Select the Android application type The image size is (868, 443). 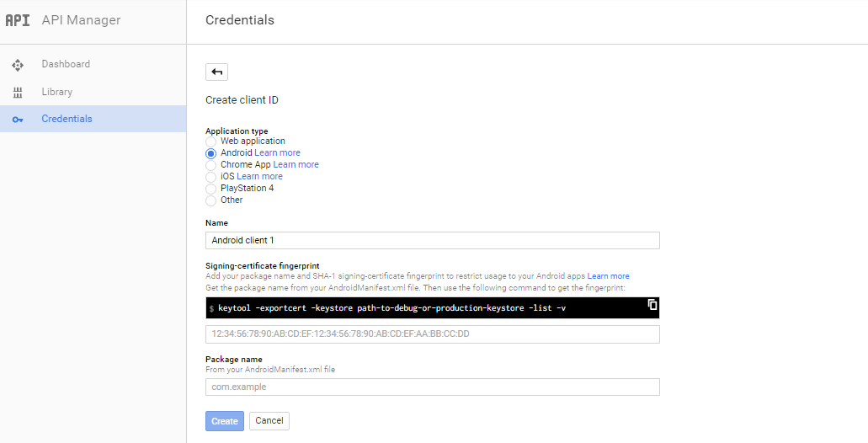[211, 153]
